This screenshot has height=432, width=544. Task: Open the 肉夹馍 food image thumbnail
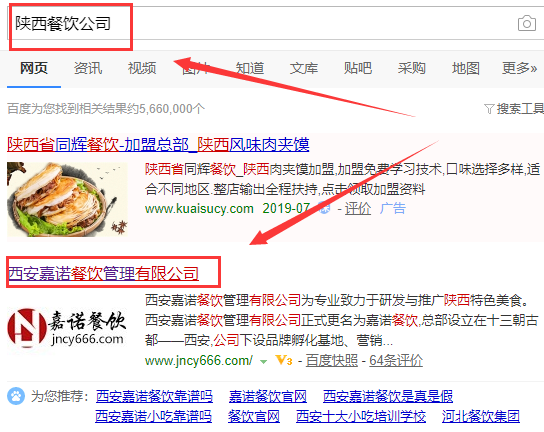pyautogui.click(x=67, y=200)
